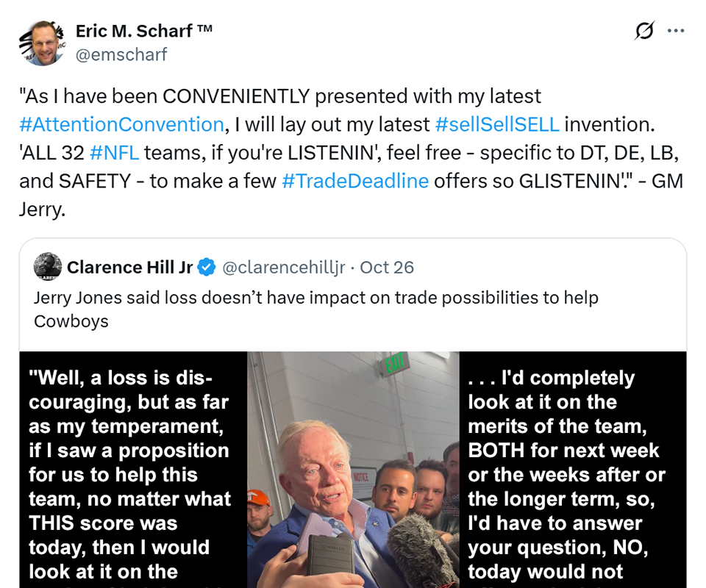
Task: Open quoted post text about Jerry Jones
Action: pyautogui.click(x=316, y=309)
